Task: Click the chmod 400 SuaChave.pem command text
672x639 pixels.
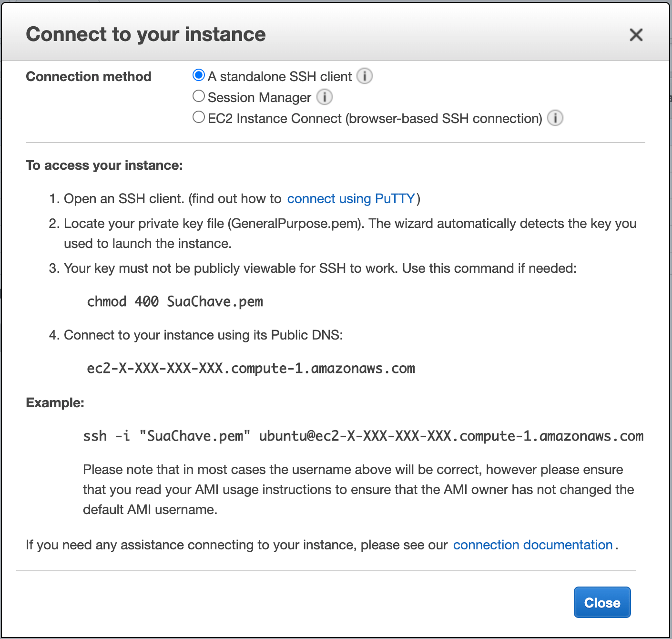Action: (x=175, y=302)
